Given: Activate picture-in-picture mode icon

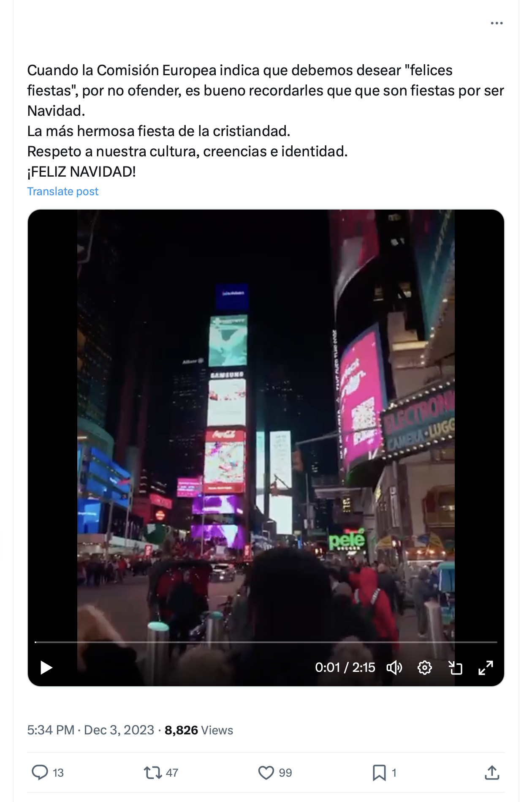Looking at the screenshot, I should tap(455, 668).
